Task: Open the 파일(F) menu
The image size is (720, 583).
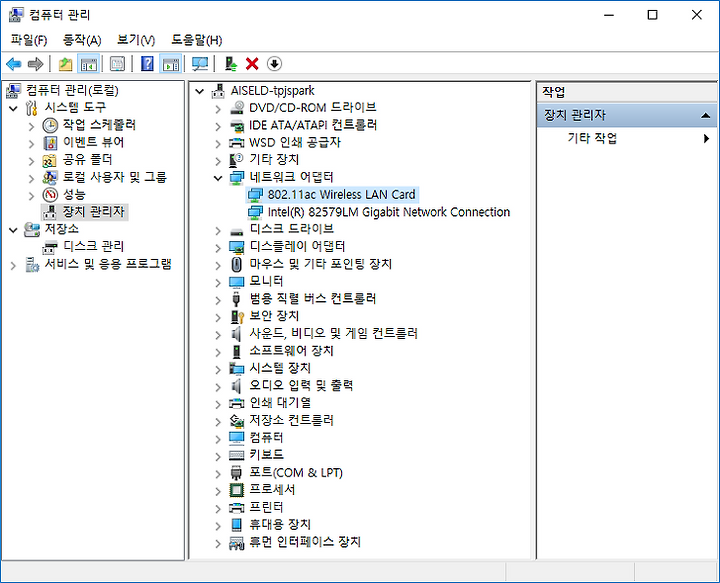Action: pos(29,40)
